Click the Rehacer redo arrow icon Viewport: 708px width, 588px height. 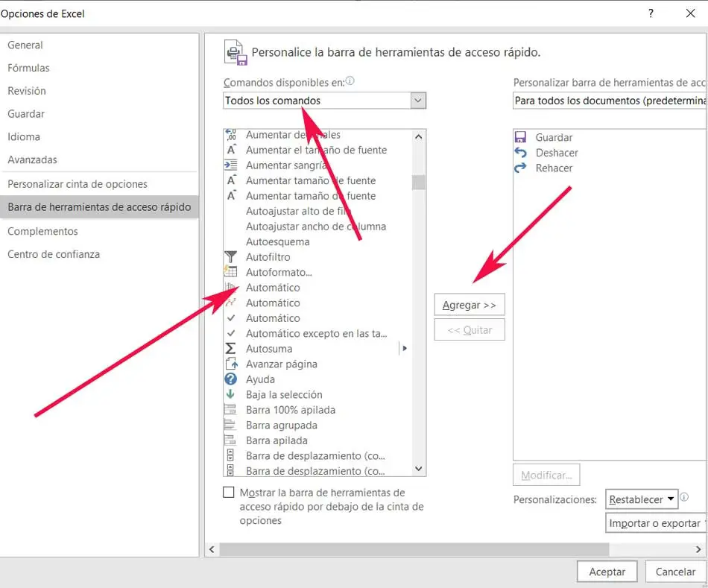pyautogui.click(x=521, y=168)
